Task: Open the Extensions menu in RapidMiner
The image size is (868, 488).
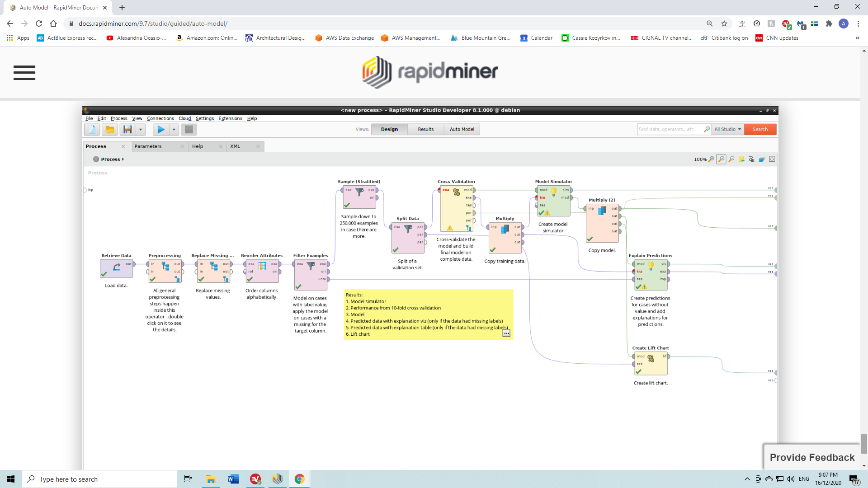Action: 230,118
